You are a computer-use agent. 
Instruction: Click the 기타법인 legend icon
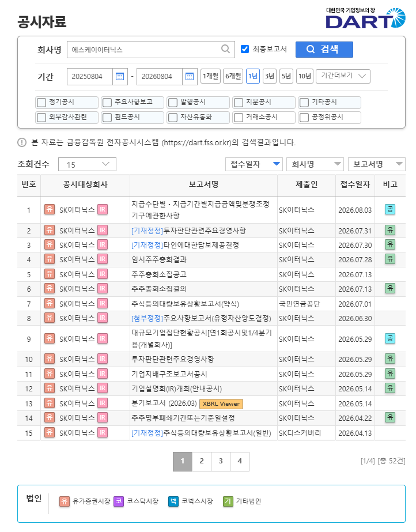tap(228, 501)
